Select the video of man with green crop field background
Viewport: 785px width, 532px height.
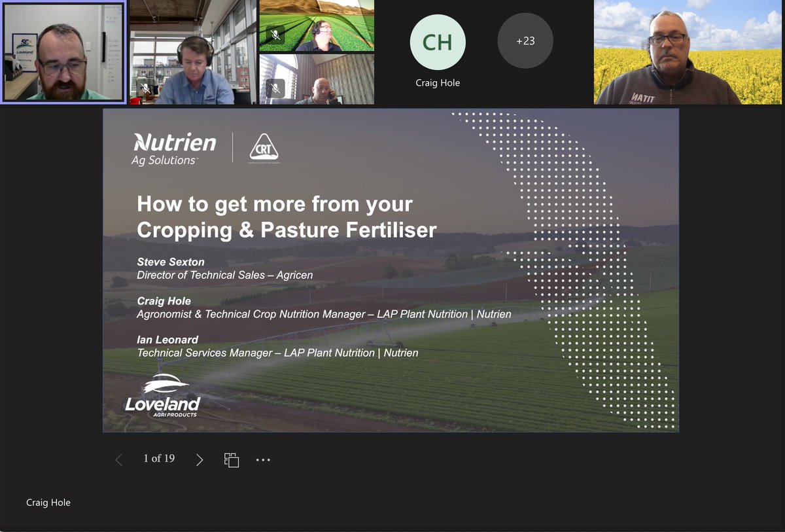317,26
